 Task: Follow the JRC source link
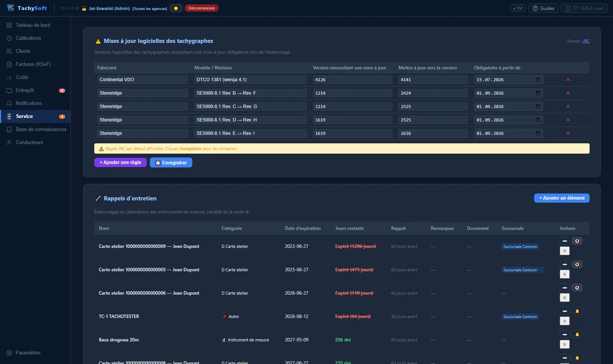pyautogui.click(x=586, y=41)
